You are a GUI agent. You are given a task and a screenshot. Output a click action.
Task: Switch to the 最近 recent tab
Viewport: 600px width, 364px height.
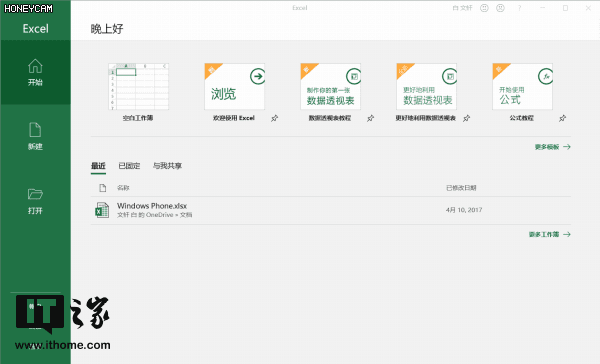coord(98,166)
